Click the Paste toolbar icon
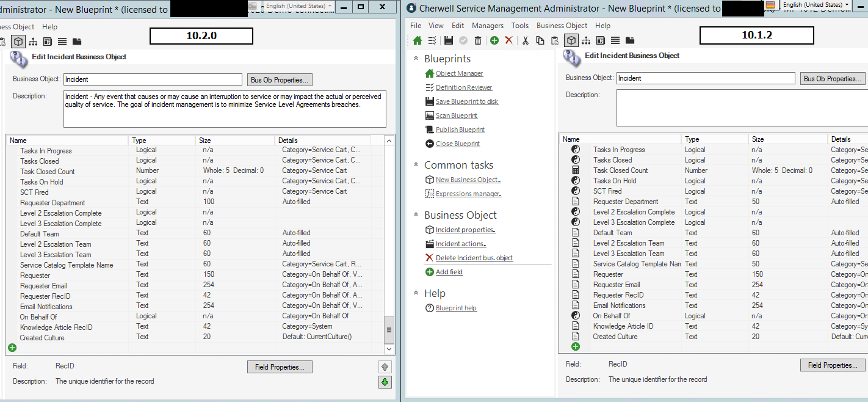Image resolution: width=868 pixels, height=402 pixels. tap(554, 40)
